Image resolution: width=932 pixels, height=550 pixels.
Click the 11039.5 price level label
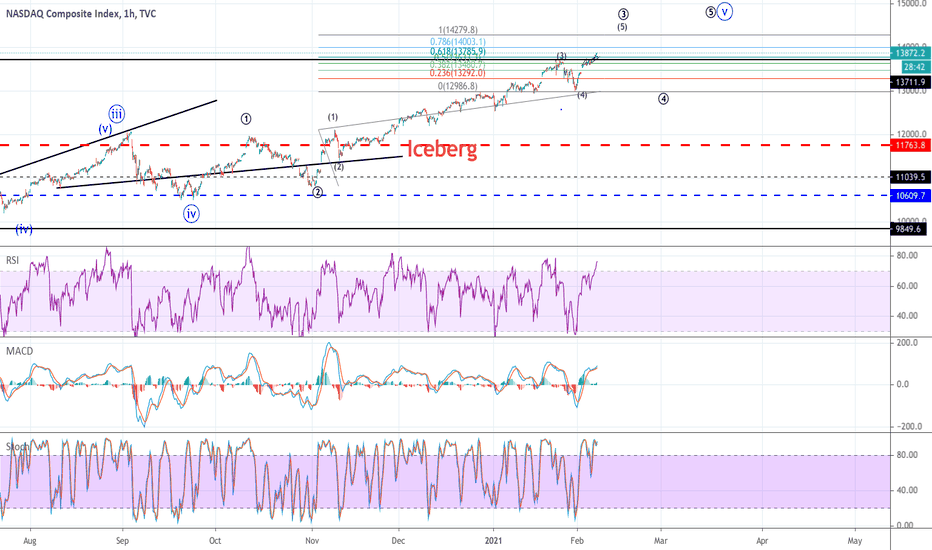click(x=909, y=177)
